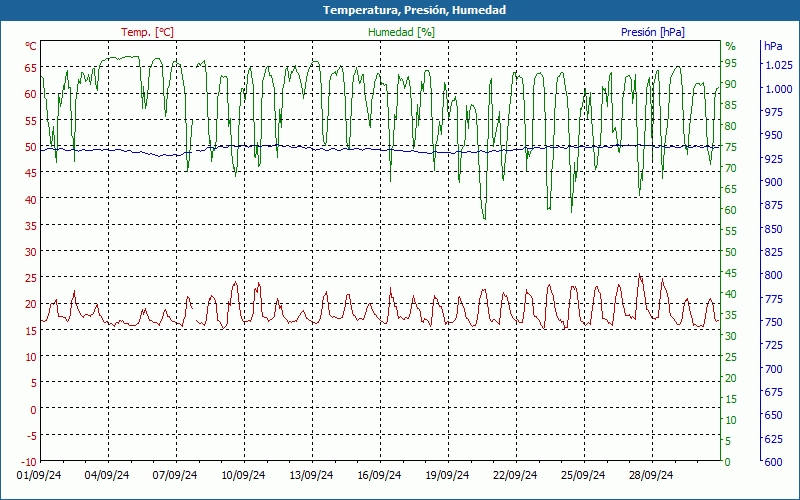Click the 95 value on humidity axis
Viewport: 800px width, 500px height.
point(731,63)
